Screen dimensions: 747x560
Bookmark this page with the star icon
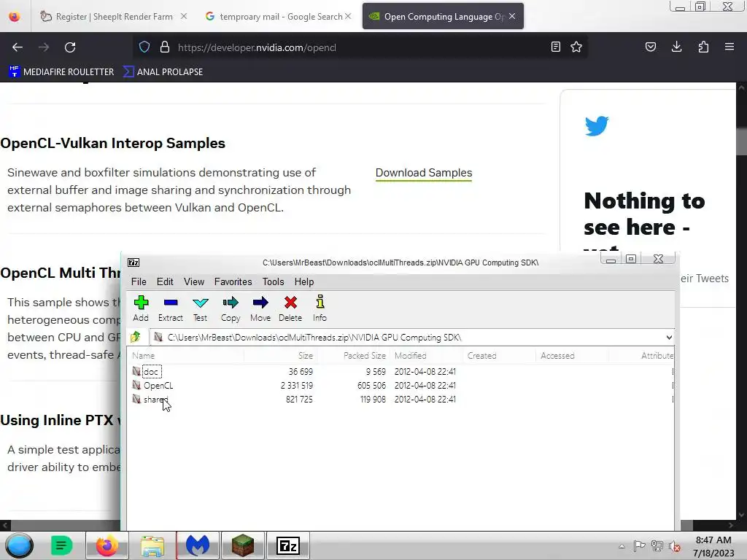click(576, 47)
